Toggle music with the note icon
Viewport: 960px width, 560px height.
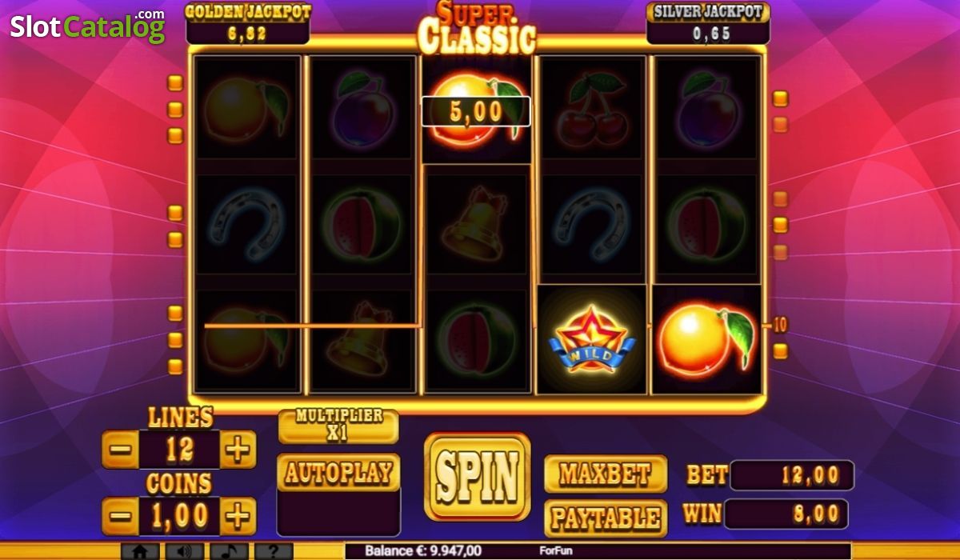(x=229, y=551)
